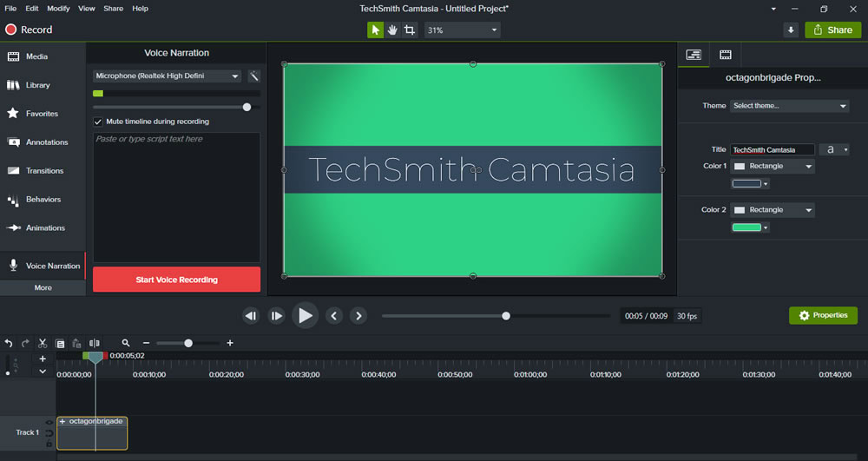Click Start Voice Recording button
The width and height of the screenshot is (868, 461).
point(176,280)
